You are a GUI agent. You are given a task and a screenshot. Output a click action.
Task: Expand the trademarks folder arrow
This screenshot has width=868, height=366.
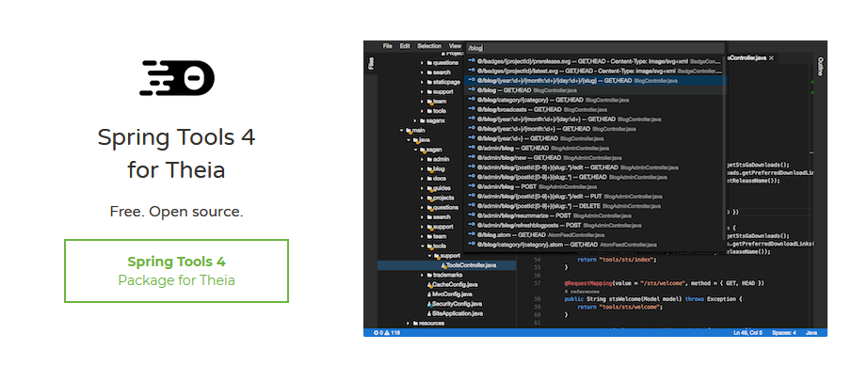(423, 275)
